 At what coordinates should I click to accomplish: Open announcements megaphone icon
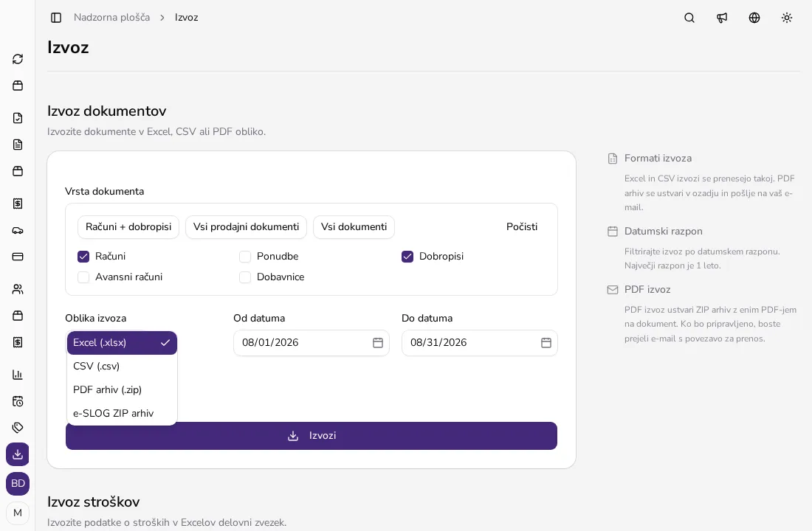[x=722, y=18]
